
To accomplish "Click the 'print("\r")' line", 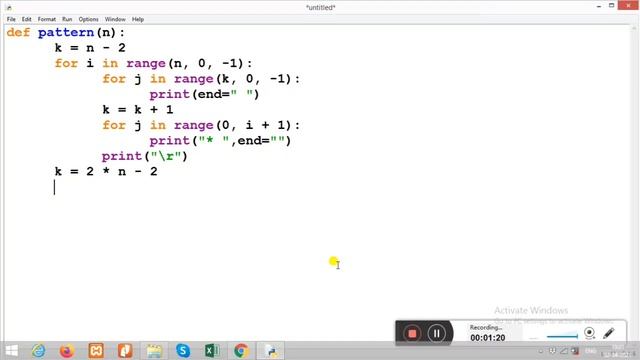I will pos(144,156).
